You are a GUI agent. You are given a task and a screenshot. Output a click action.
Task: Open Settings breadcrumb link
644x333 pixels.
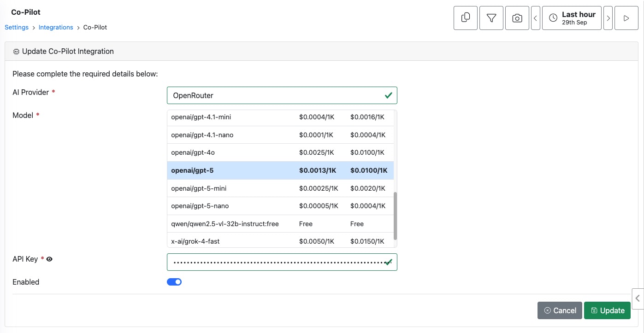17,27
